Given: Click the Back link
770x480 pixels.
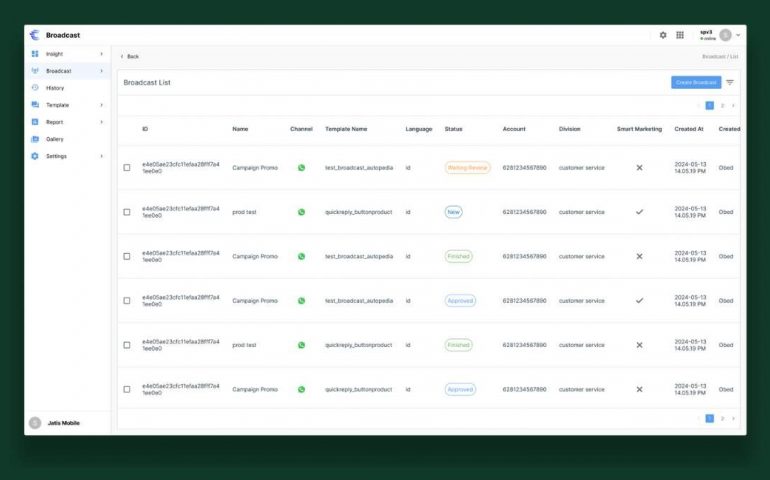Looking at the screenshot, I should point(130,56).
